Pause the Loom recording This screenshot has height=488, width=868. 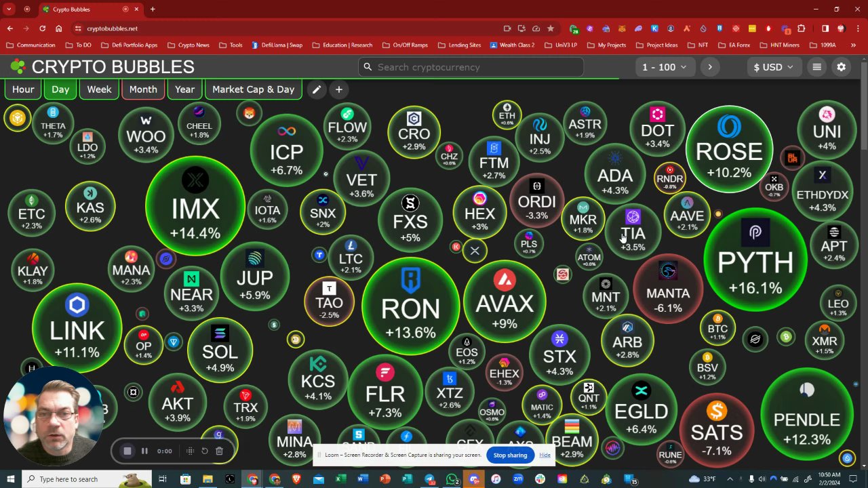144,451
